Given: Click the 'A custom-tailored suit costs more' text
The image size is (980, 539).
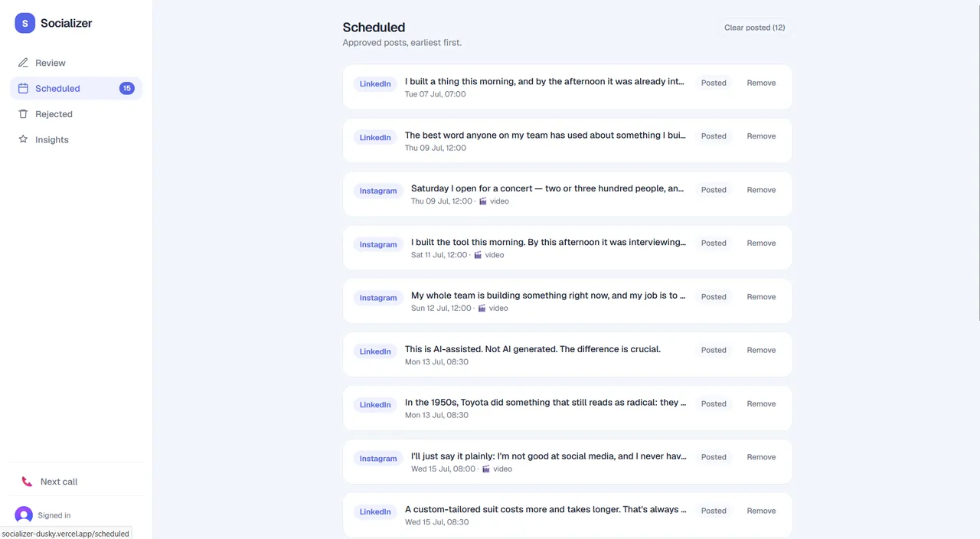Looking at the screenshot, I should coord(545,509).
